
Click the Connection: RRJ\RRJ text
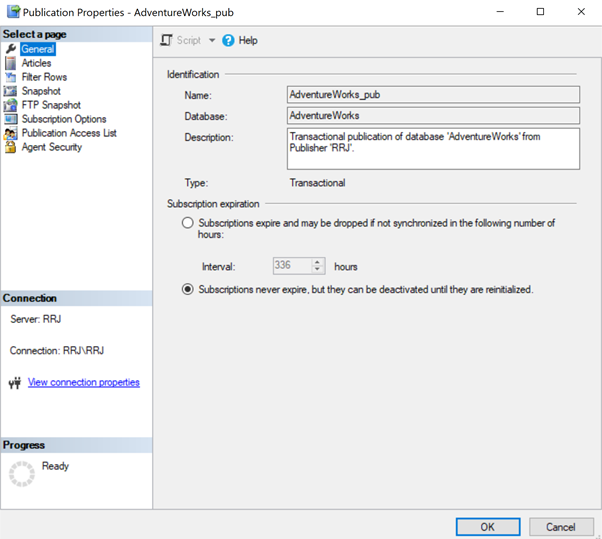click(57, 351)
